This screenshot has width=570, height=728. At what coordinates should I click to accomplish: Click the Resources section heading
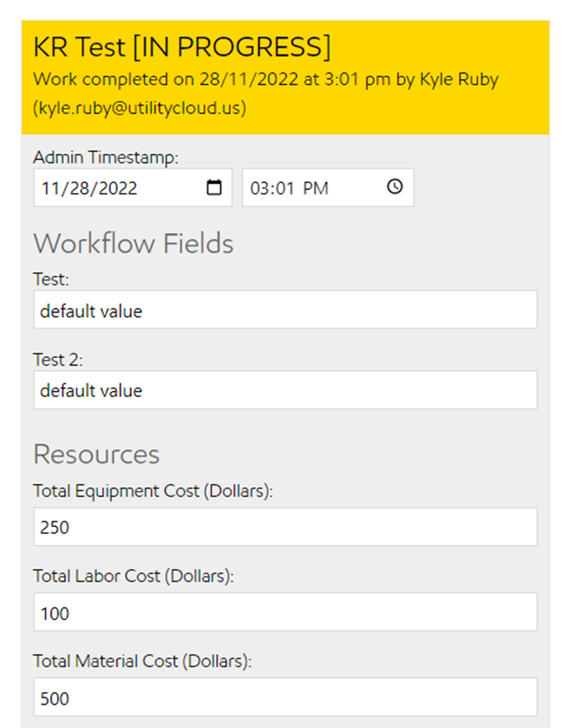[96, 455]
